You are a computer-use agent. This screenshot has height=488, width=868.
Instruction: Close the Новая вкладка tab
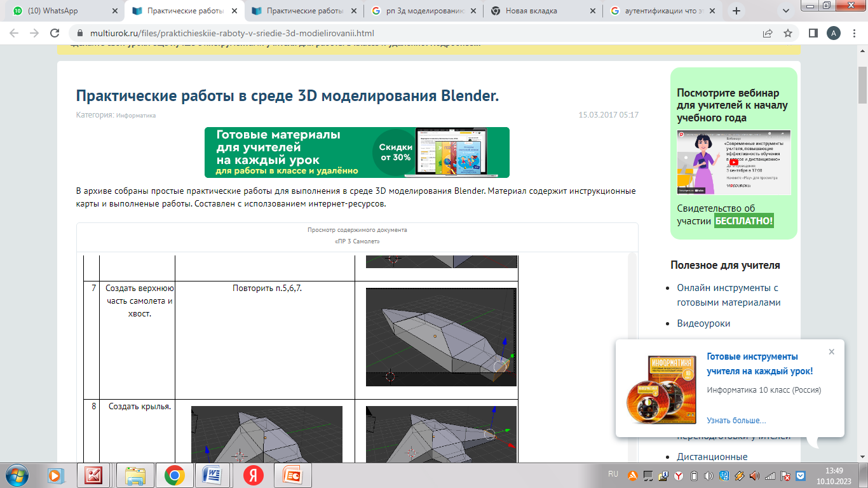point(592,11)
